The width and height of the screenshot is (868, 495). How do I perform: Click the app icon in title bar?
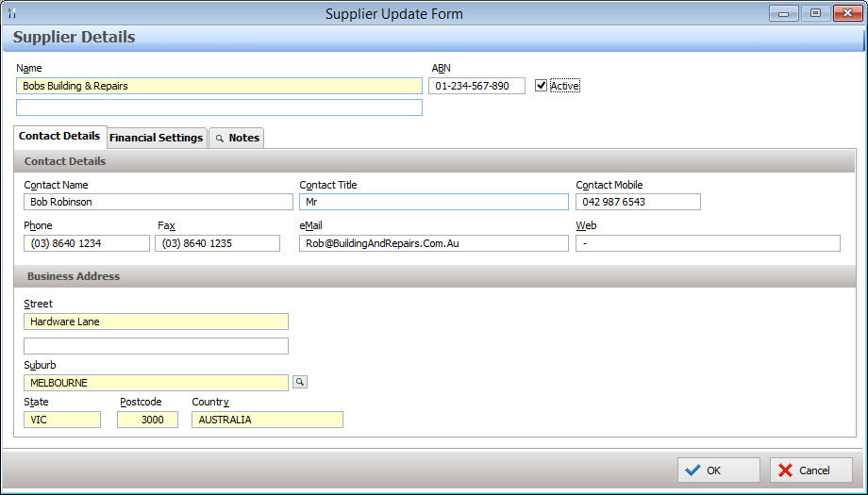point(12,13)
